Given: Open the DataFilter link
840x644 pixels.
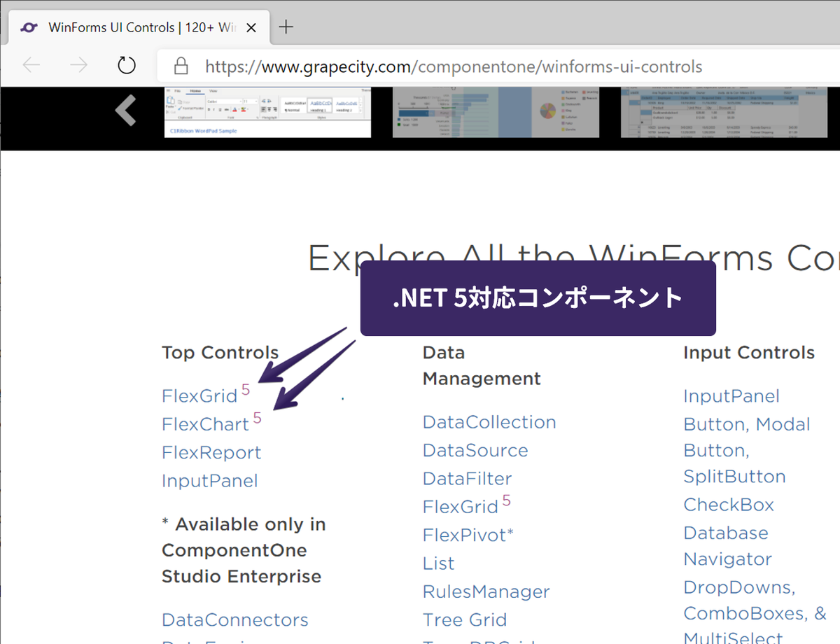Looking at the screenshot, I should coord(468,479).
